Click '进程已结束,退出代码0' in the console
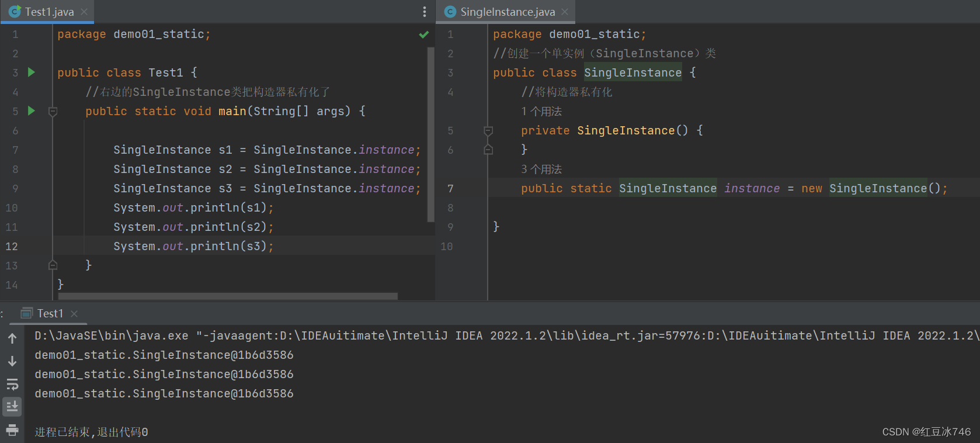The width and height of the screenshot is (980, 443). pos(91,432)
